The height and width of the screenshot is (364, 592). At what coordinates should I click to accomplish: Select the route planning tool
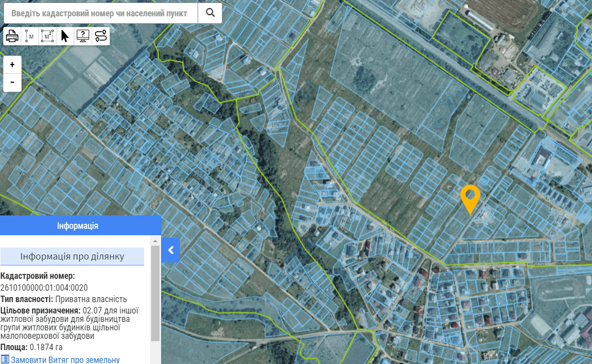[x=101, y=36]
